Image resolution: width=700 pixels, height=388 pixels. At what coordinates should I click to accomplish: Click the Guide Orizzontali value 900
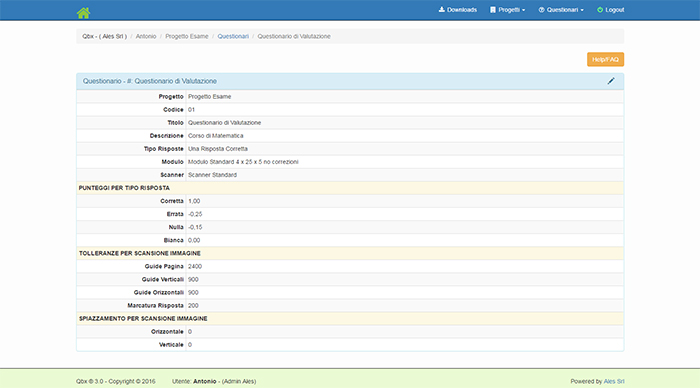193,292
